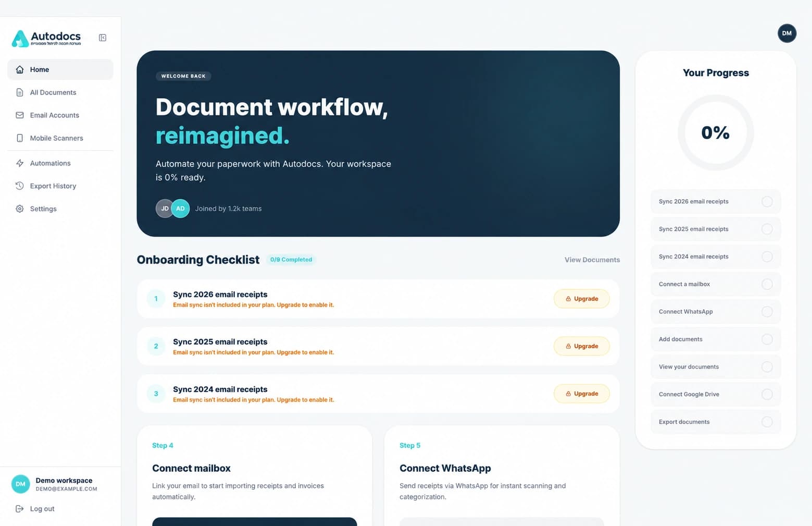
Task: Open the Home menu item
Action: [60, 69]
